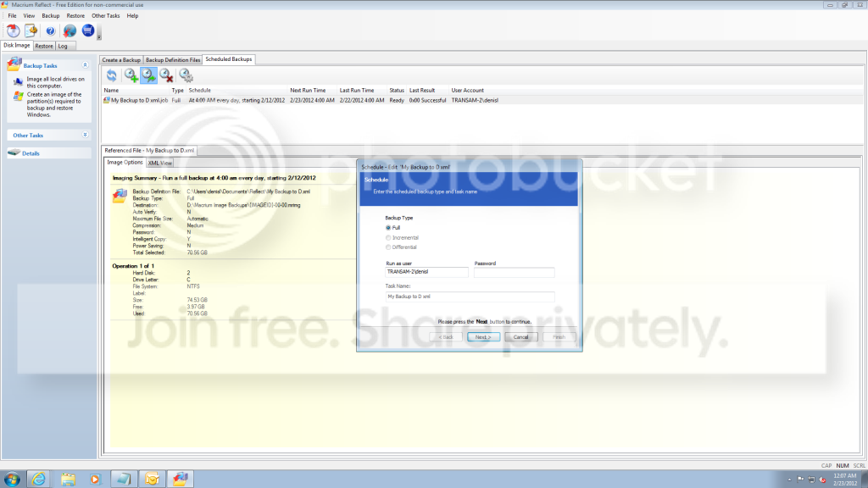This screenshot has width=868, height=488.
Task: Show hidden system tray icons
Action: [x=789, y=480]
